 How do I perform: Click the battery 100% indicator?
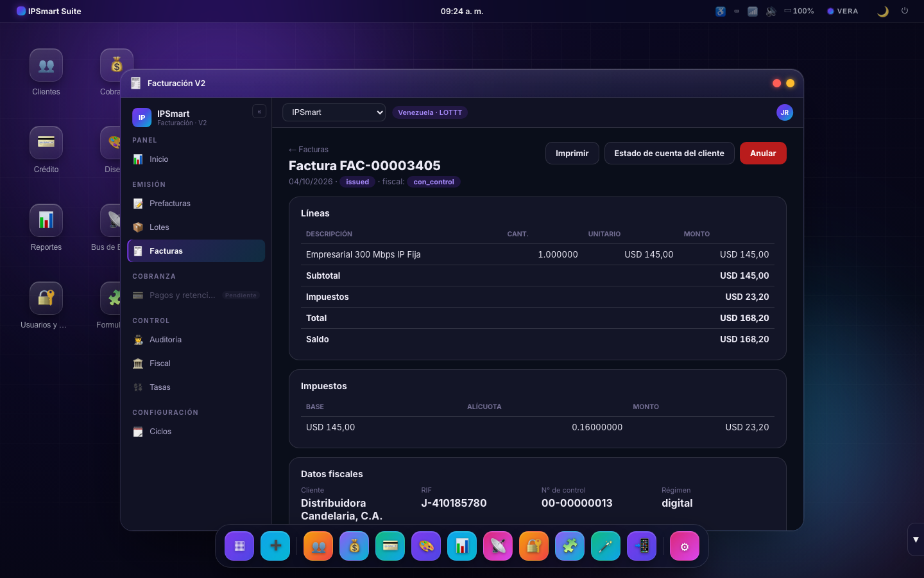point(799,11)
